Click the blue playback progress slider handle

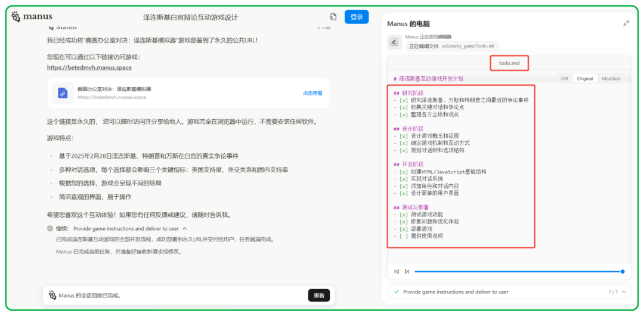pyautogui.click(x=623, y=271)
